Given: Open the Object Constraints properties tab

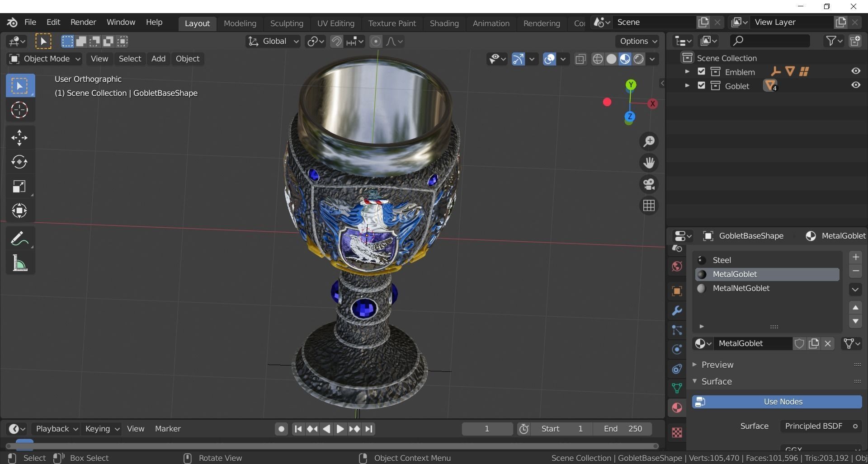Looking at the screenshot, I should 677,369.
